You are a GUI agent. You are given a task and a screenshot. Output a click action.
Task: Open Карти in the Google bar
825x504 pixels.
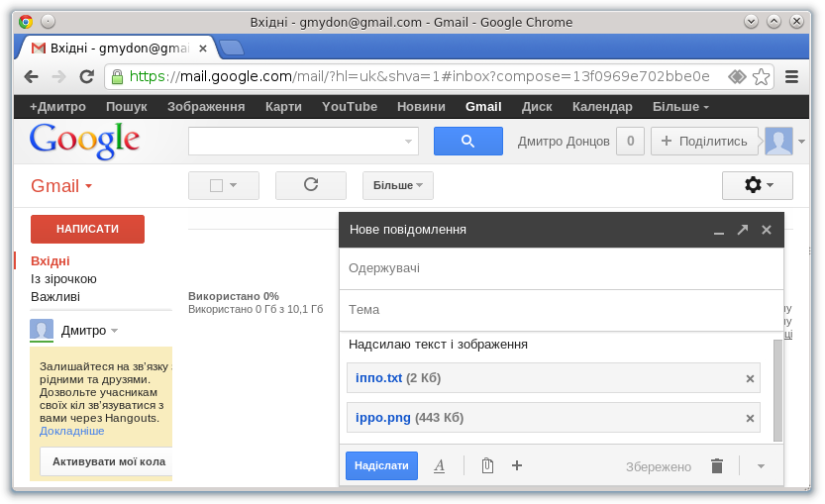click(x=283, y=107)
